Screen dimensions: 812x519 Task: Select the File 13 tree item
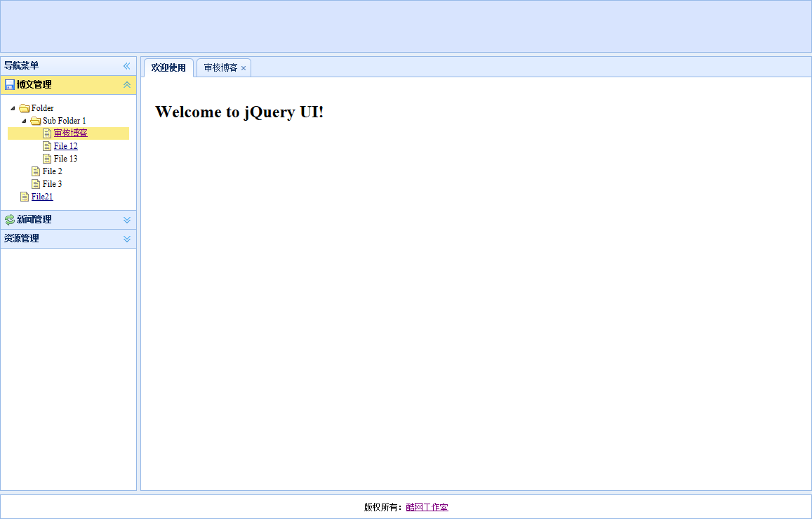(65, 158)
